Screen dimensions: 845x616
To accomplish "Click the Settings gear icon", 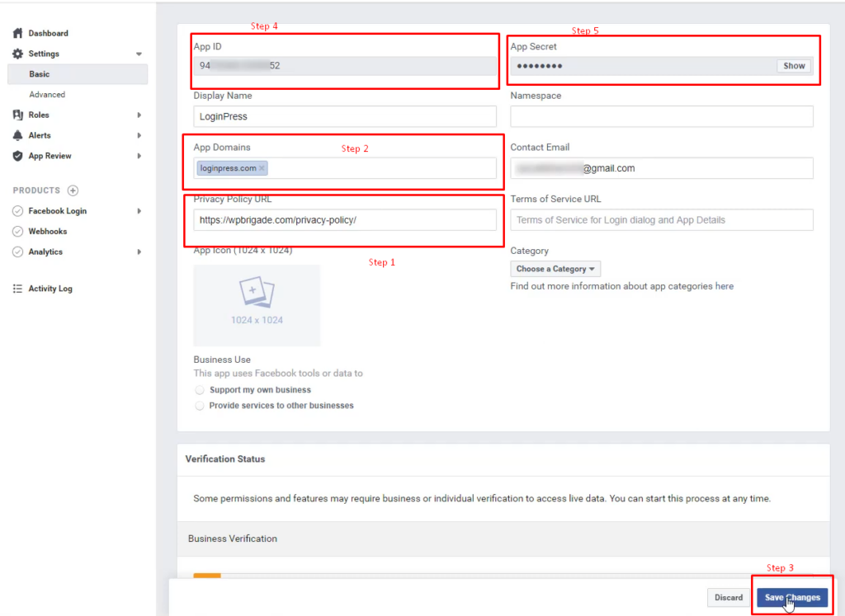I will pyautogui.click(x=18, y=54).
